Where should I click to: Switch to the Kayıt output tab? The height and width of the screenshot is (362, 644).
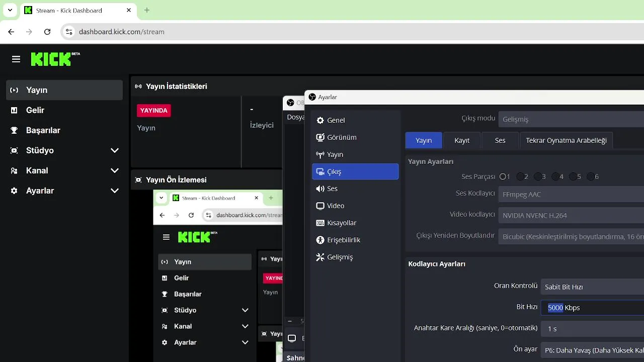pyautogui.click(x=462, y=140)
